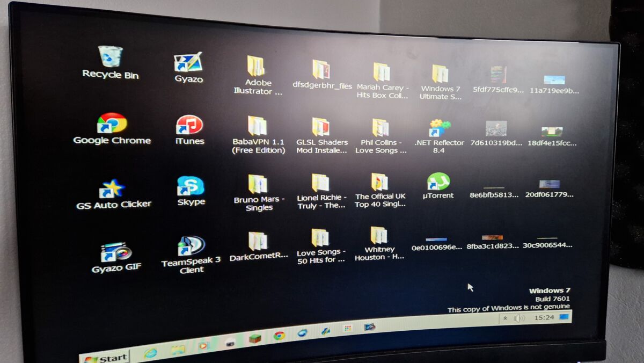Select the Skype desktop shortcut

[x=191, y=191]
